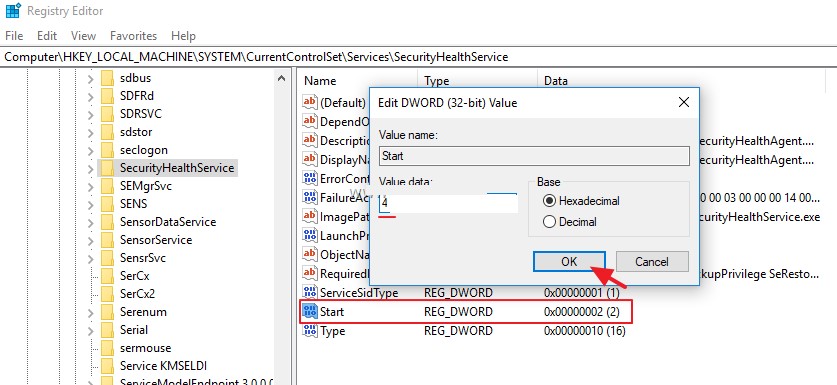Screen dimensions: 837x385
Task: Click the ServiceSidType DWORD icon
Action: (310, 293)
